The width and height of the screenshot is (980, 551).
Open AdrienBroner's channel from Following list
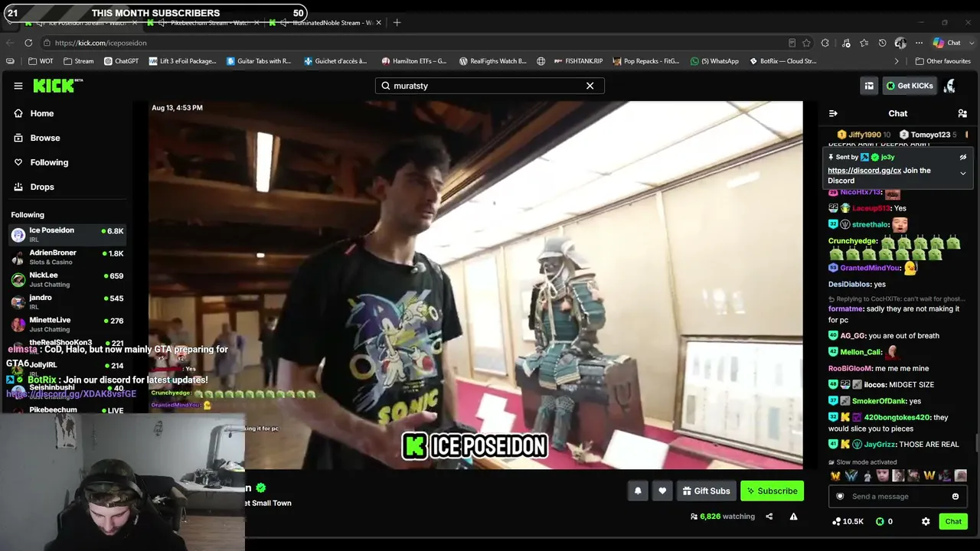[x=67, y=257]
